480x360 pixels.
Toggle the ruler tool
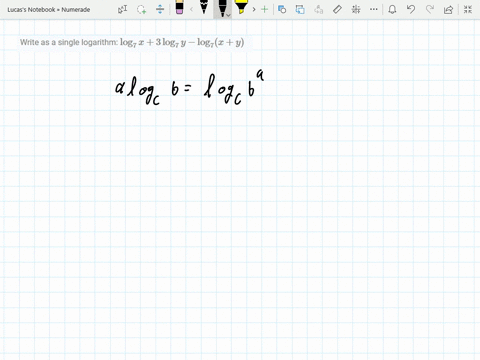[x=337, y=9]
